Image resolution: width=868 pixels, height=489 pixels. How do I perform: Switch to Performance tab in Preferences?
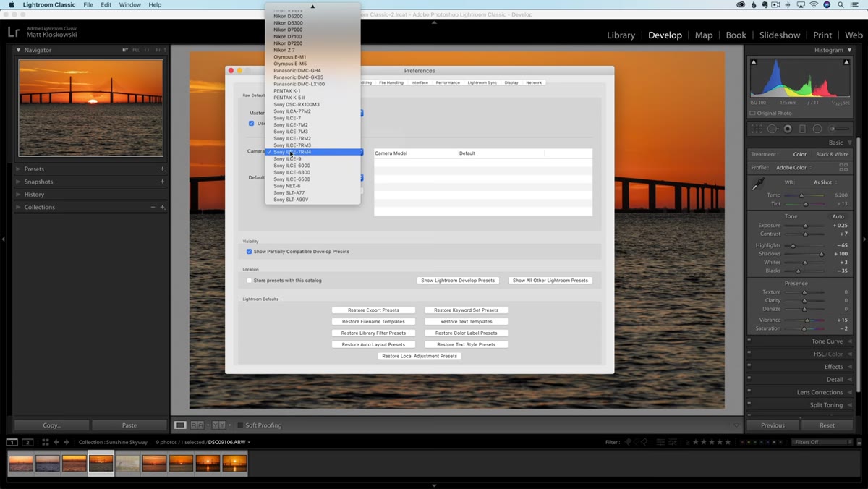click(x=448, y=82)
